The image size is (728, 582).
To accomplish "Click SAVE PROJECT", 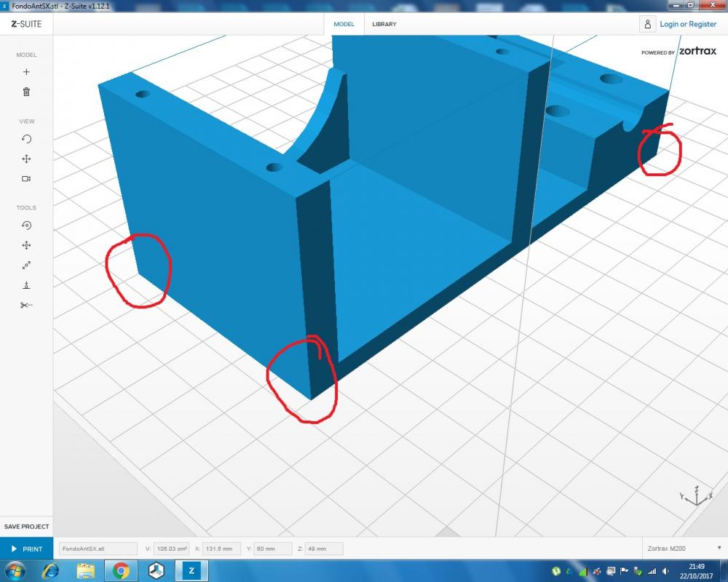I will tap(26, 526).
